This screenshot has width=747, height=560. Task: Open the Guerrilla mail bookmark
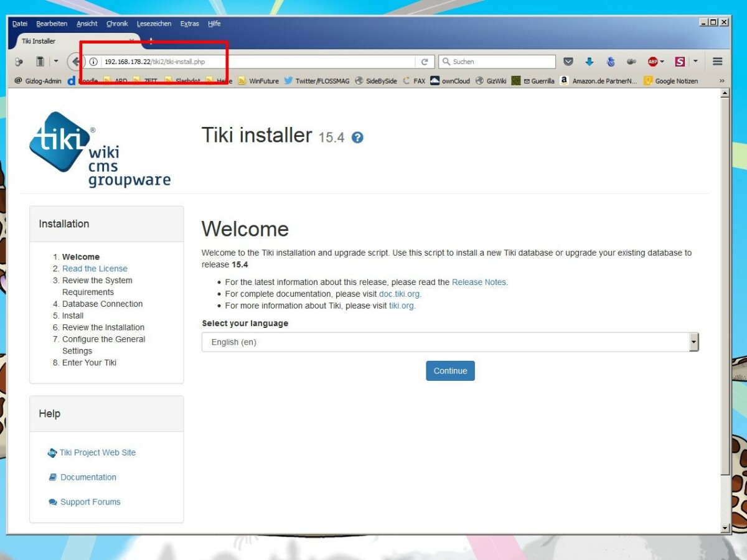tap(533, 81)
